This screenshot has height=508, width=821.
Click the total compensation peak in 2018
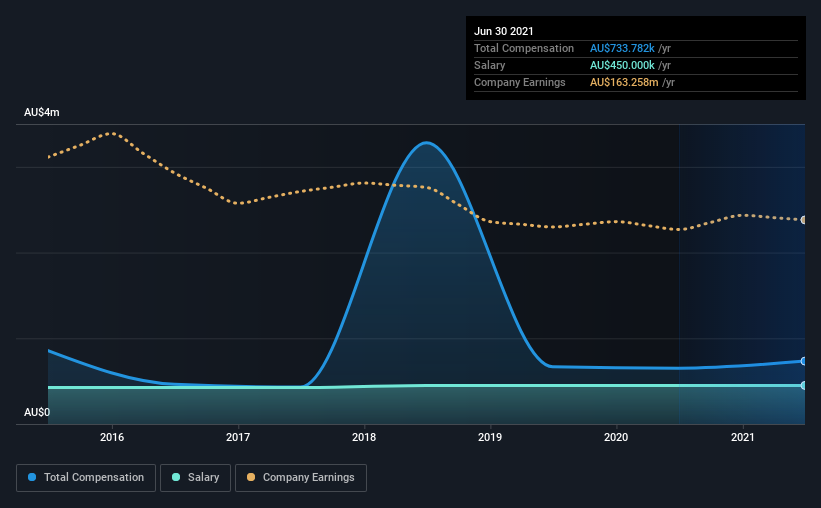(427, 142)
